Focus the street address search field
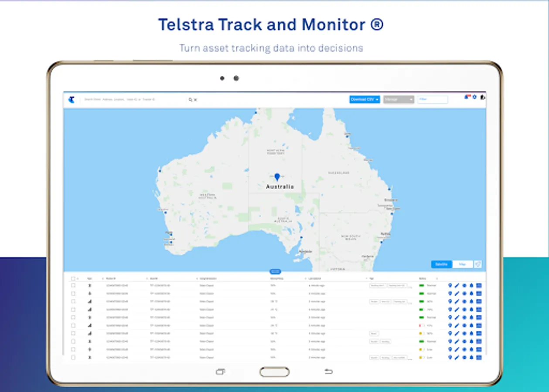Image resolution: width=549 pixels, height=392 pixels. tap(134, 100)
